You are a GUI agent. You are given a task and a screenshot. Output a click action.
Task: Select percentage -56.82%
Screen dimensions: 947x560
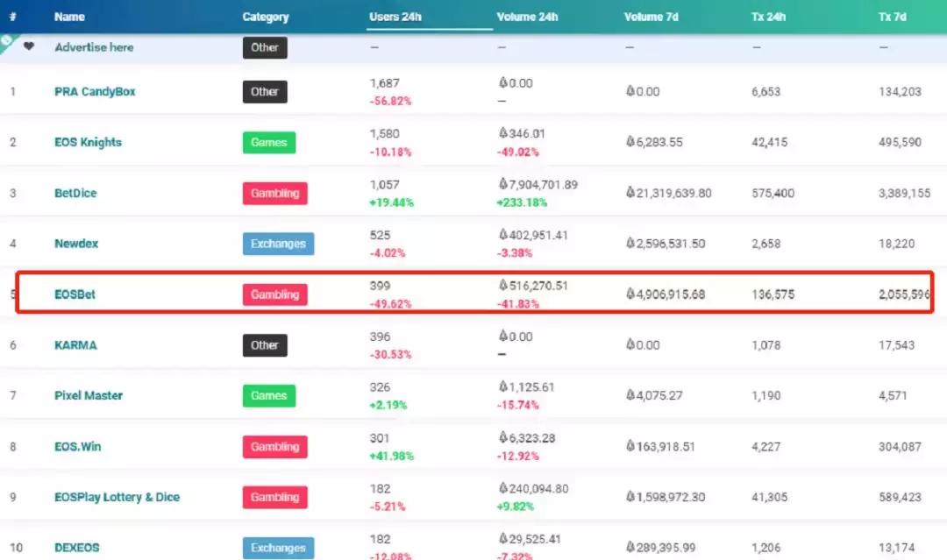point(390,102)
